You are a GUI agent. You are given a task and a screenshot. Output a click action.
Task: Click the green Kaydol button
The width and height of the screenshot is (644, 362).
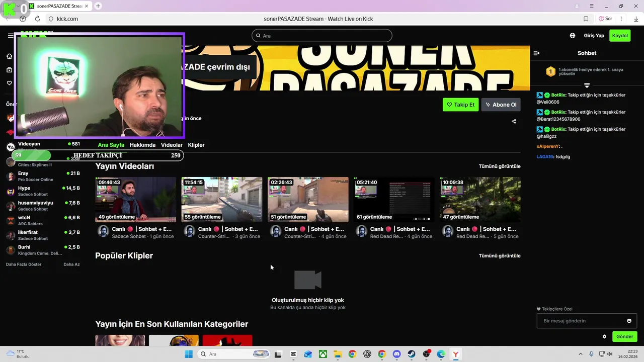[x=620, y=36]
